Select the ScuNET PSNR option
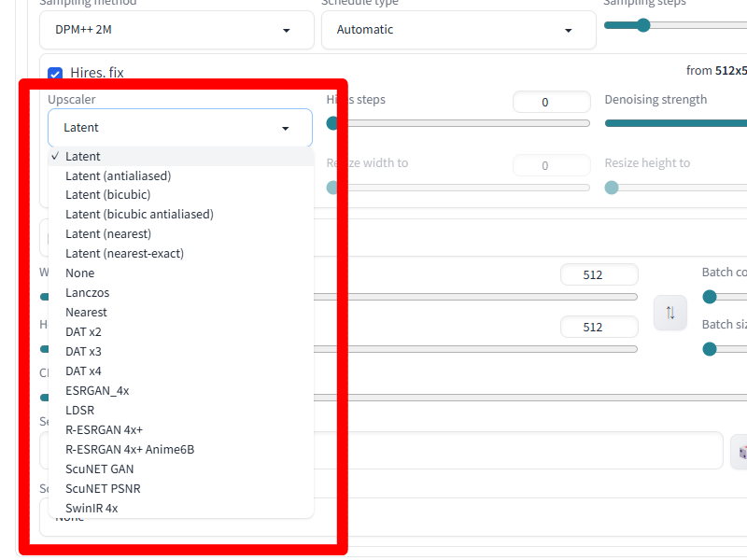This screenshot has width=747, height=560. [103, 488]
